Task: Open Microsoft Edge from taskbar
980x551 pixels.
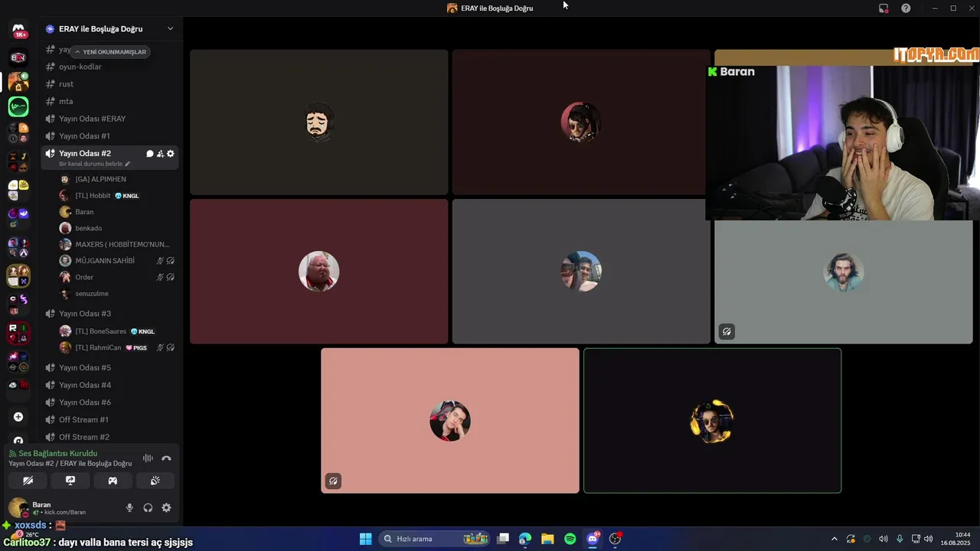Action: click(525, 539)
